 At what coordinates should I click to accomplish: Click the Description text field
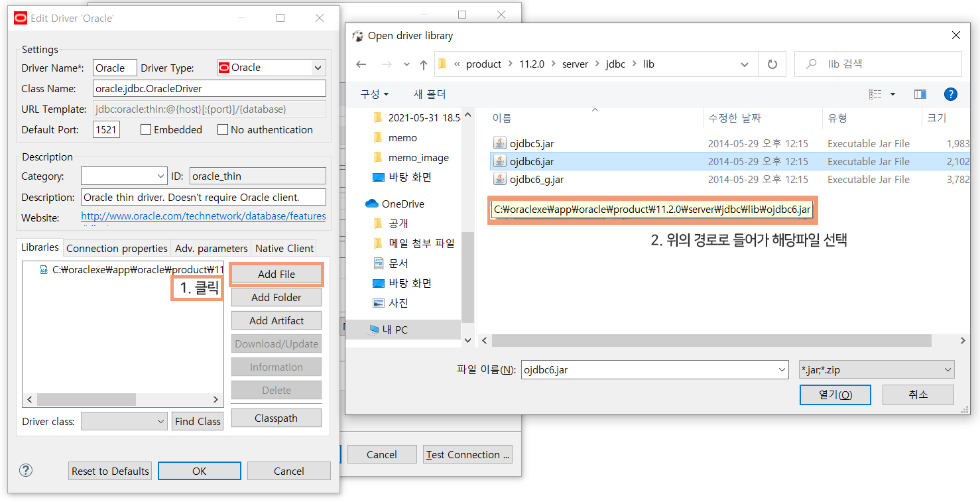pyautogui.click(x=204, y=197)
